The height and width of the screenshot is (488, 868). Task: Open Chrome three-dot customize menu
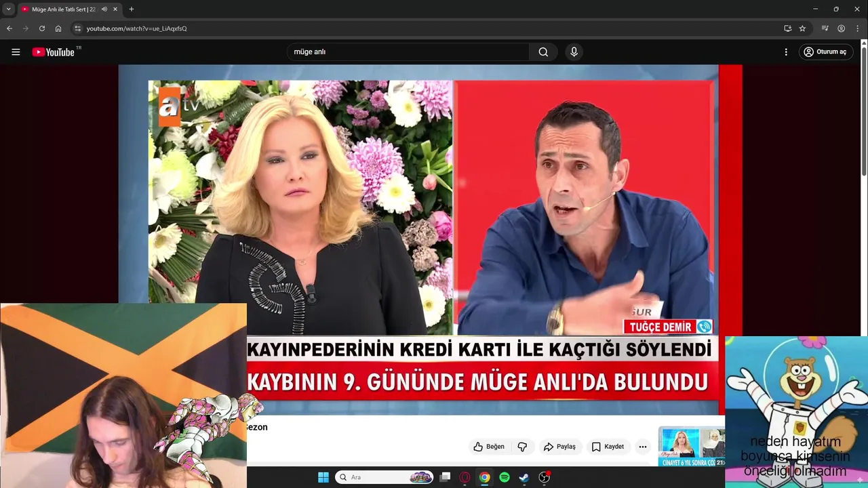[x=857, y=28]
